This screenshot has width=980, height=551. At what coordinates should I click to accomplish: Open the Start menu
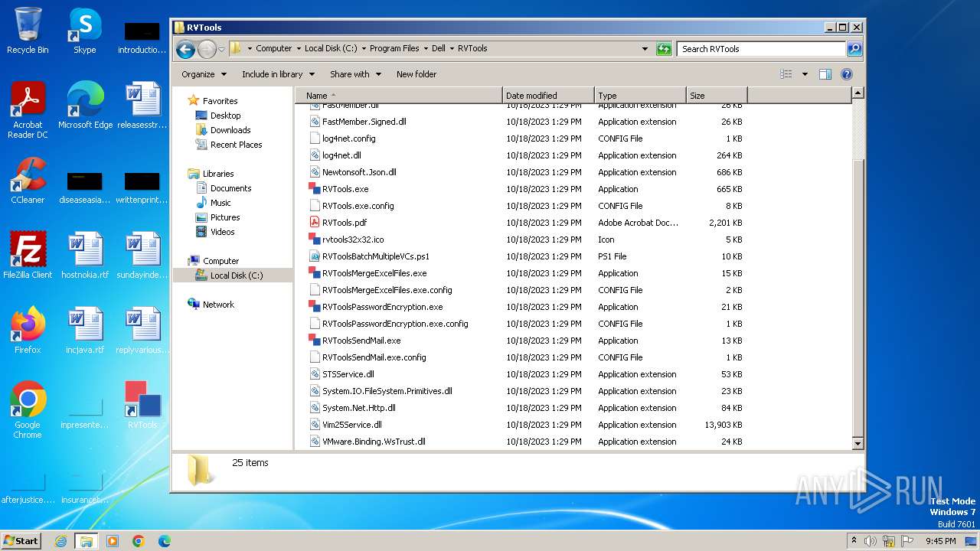click(x=21, y=540)
